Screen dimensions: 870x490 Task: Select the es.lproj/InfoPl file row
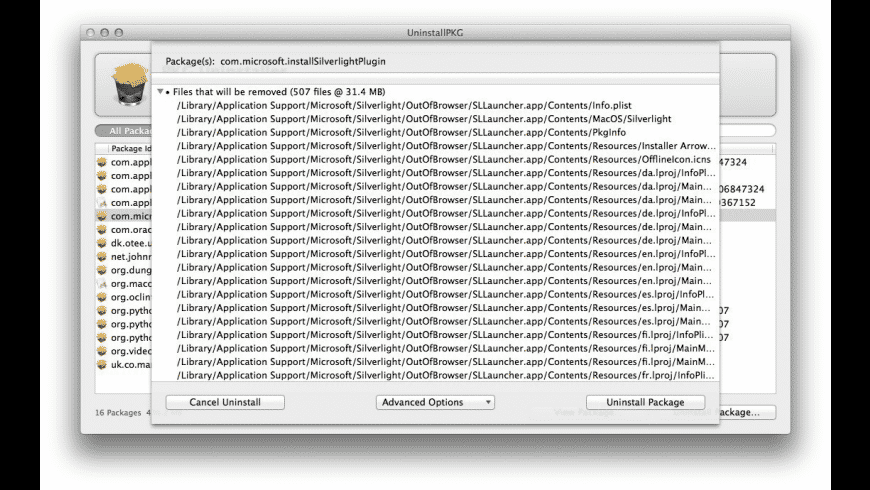coord(436,294)
